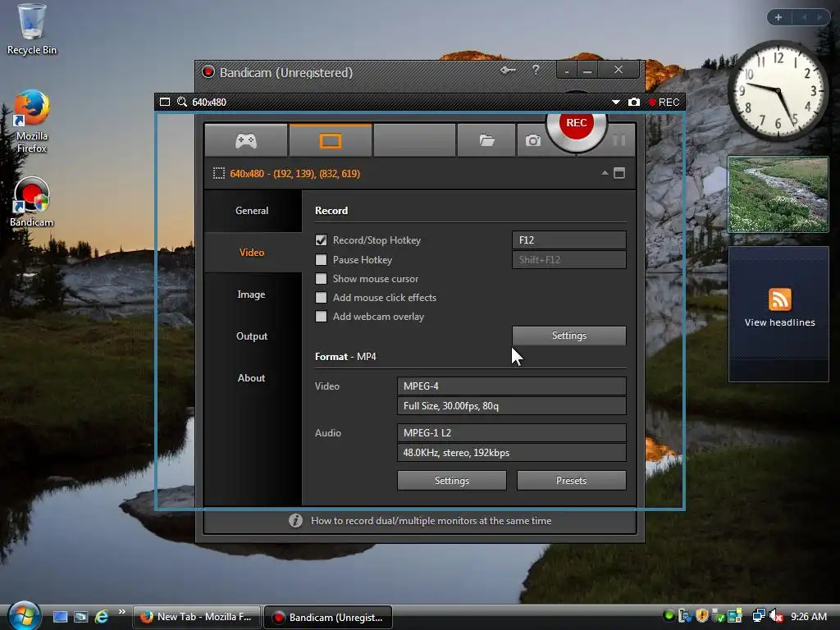This screenshot has width=840, height=630.
Task: Click the fullscreen square icon next to collapse arrow
Action: 619,173
